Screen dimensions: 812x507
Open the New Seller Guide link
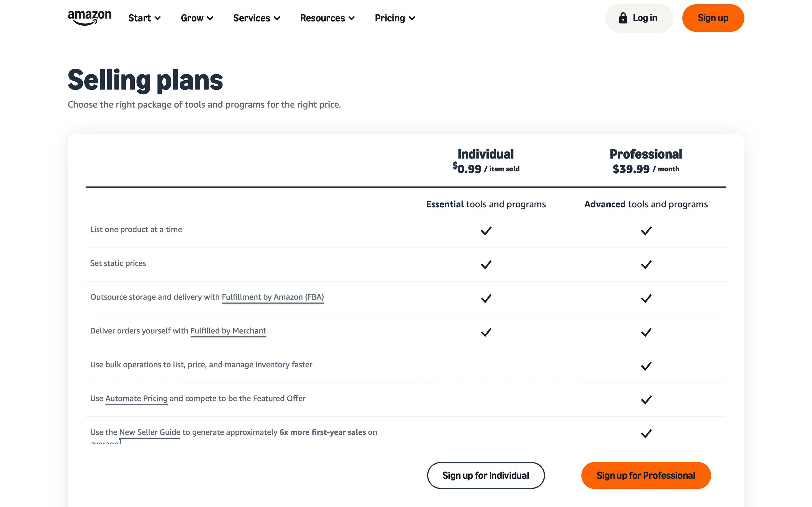coord(150,432)
